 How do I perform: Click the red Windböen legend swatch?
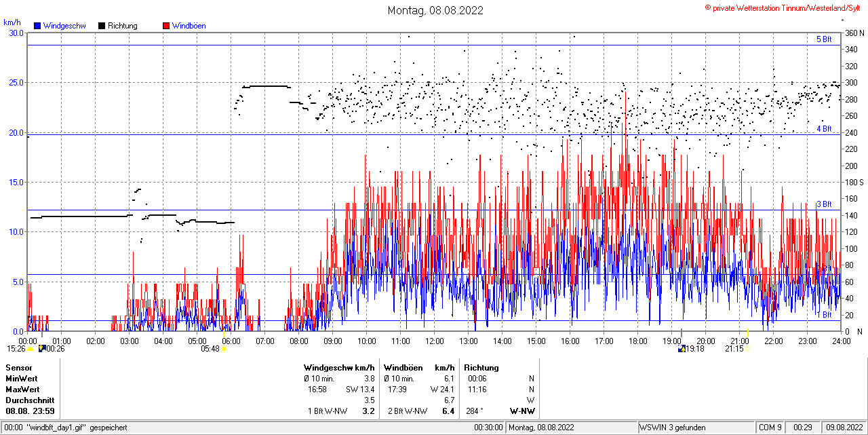click(x=166, y=26)
